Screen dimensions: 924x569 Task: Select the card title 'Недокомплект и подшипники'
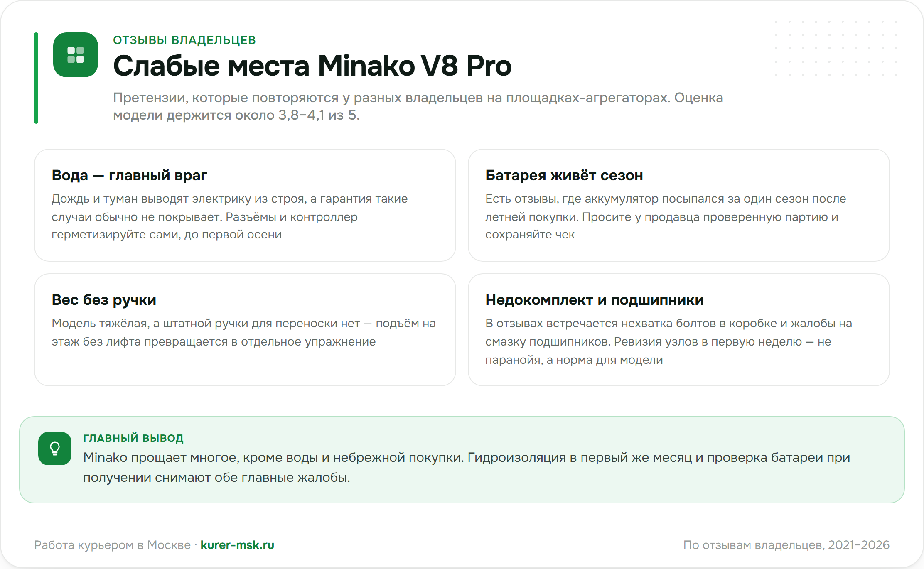(x=595, y=300)
